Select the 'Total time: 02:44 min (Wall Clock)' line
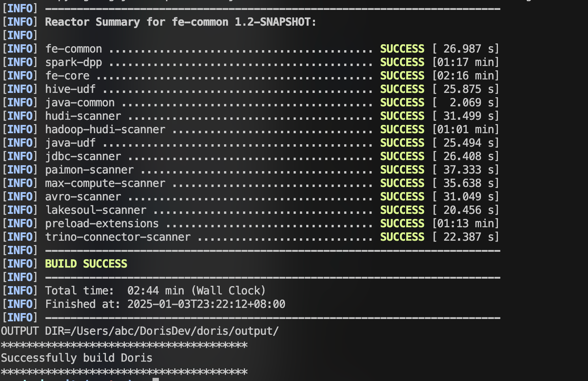The width and height of the screenshot is (588, 381). tap(155, 290)
